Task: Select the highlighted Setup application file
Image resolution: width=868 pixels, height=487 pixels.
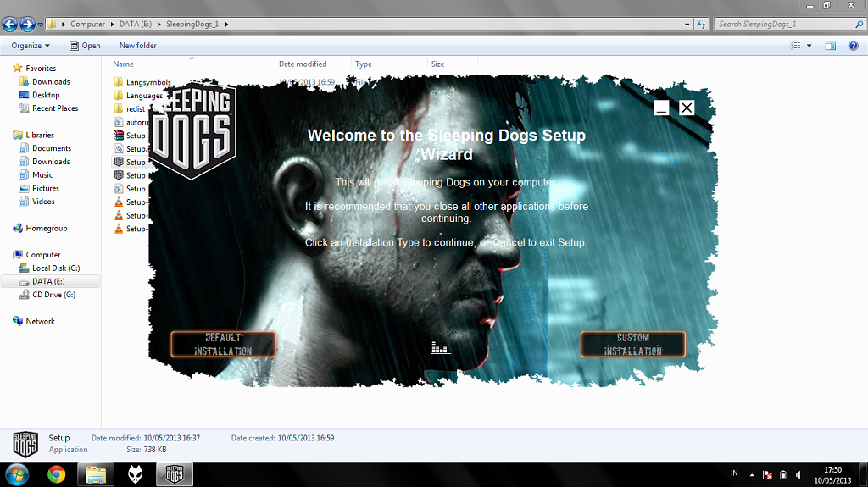Action: pyautogui.click(x=130, y=162)
